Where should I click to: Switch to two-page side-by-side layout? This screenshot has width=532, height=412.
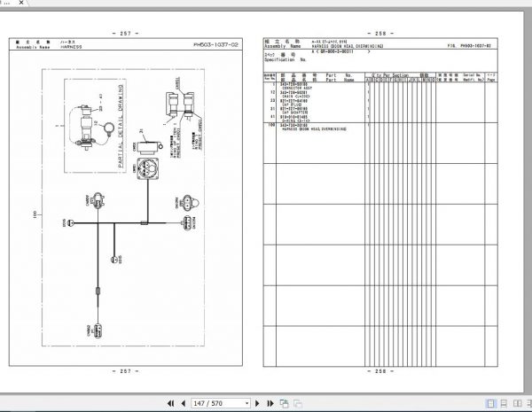(518, 403)
